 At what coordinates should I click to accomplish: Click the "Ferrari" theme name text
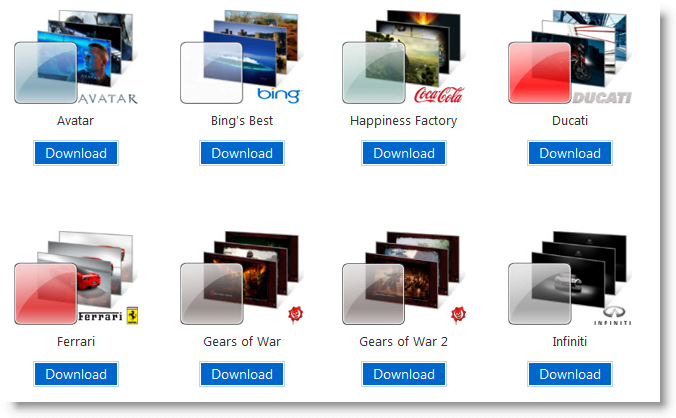coord(76,342)
